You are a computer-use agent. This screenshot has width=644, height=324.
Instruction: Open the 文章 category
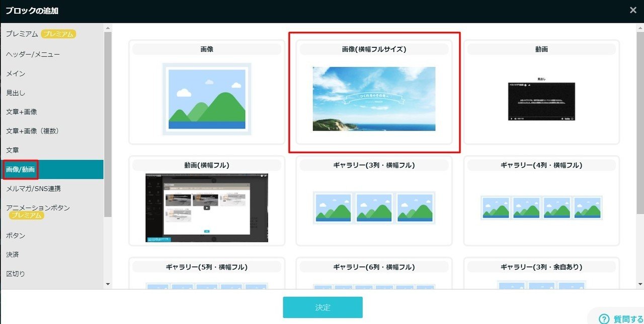click(x=52, y=150)
